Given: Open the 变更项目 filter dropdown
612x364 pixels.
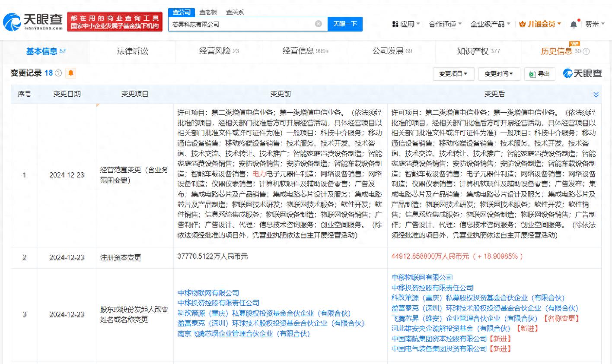Looking at the screenshot, I should pyautogui.click(x=453, y=74).
